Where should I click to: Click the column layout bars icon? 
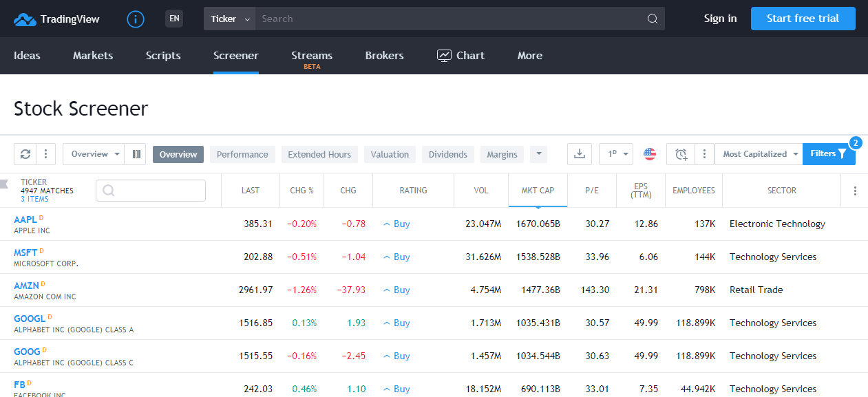(x=136, y=154)
